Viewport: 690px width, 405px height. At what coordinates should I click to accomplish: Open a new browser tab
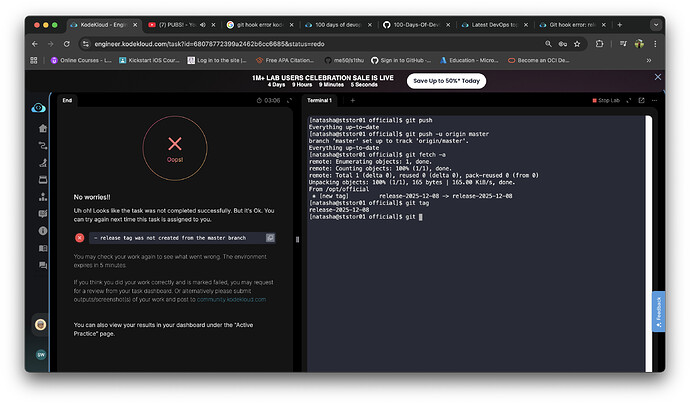point(620,25)
